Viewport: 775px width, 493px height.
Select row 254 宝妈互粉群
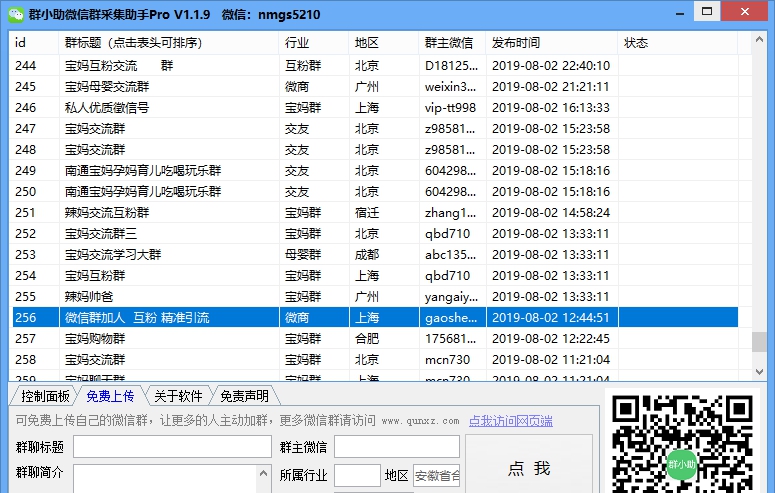click(x=375, y=275)
